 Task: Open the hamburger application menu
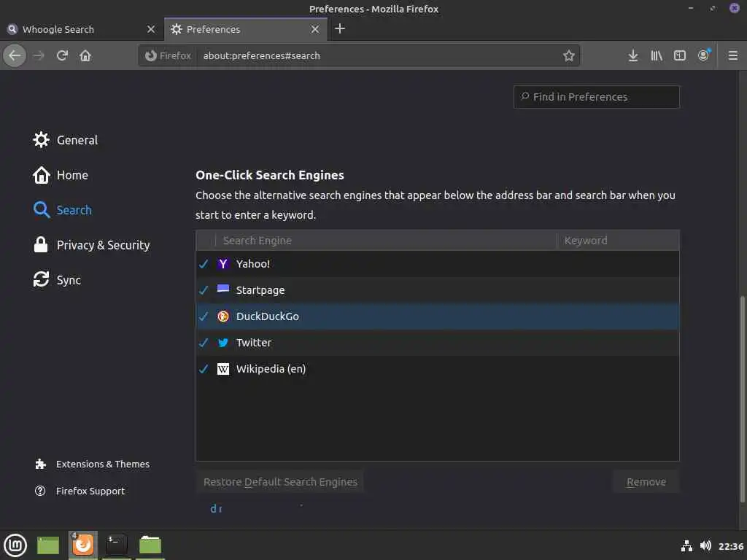click(x=732, y=55)
